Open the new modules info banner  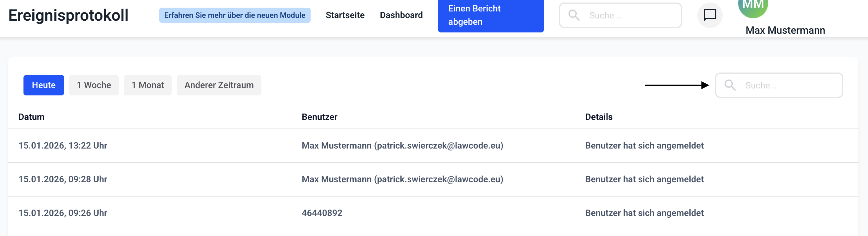click(234, 15)
